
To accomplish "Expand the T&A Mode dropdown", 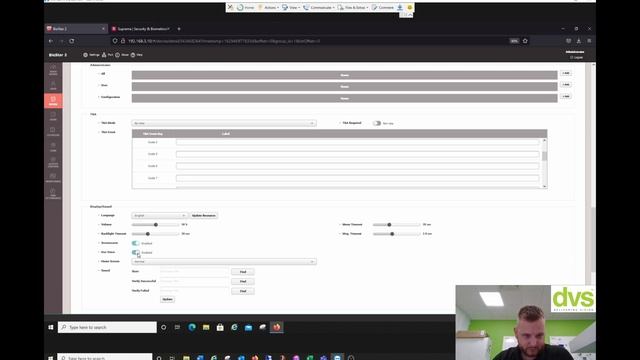I will click(x=224, y=123).
